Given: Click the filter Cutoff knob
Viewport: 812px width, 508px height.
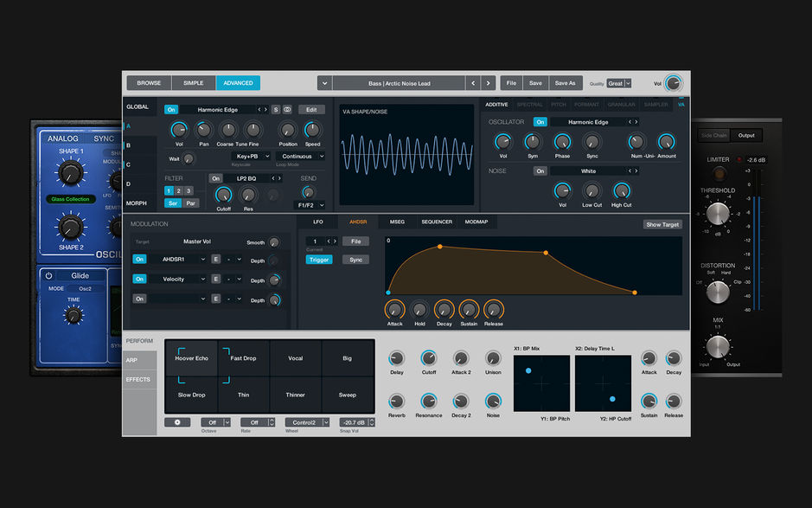Looking at the screenshot, I should click(x=223, y=196).
